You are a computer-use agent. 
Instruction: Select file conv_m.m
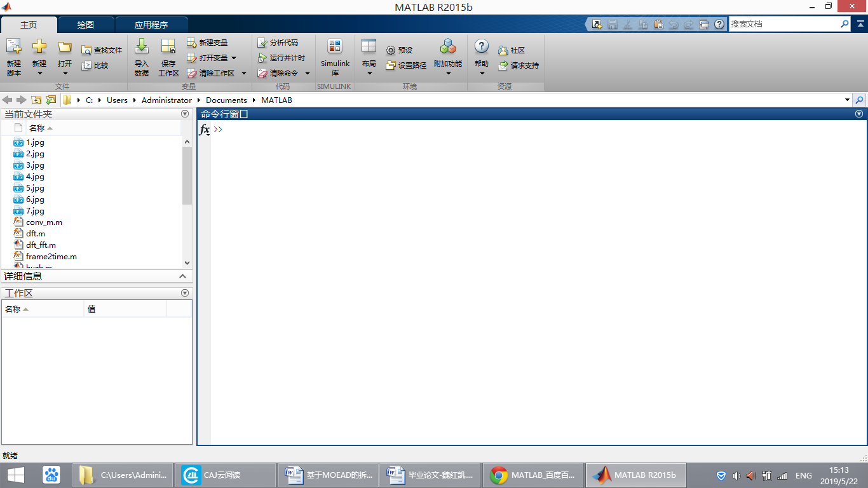44,222
